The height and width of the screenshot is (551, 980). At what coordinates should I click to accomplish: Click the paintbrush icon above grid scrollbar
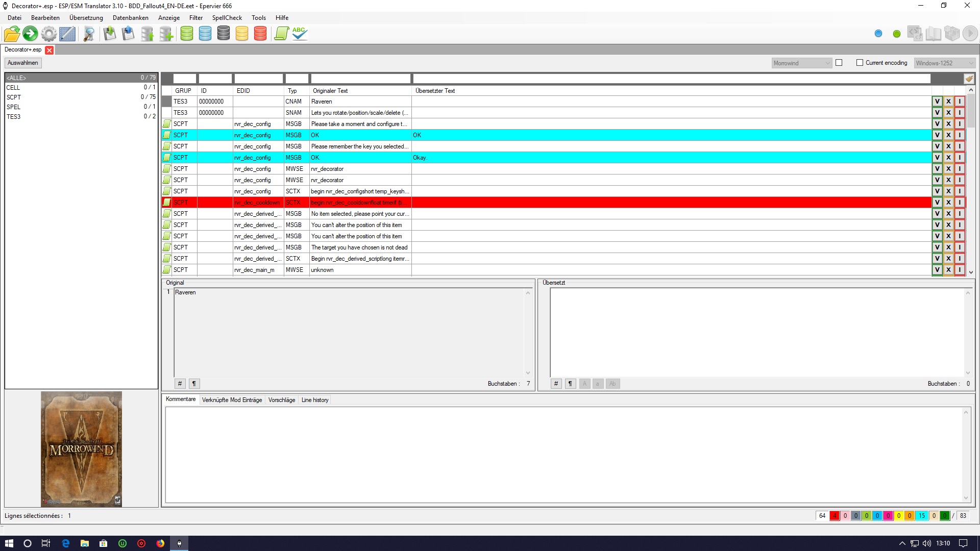(969, 79)
